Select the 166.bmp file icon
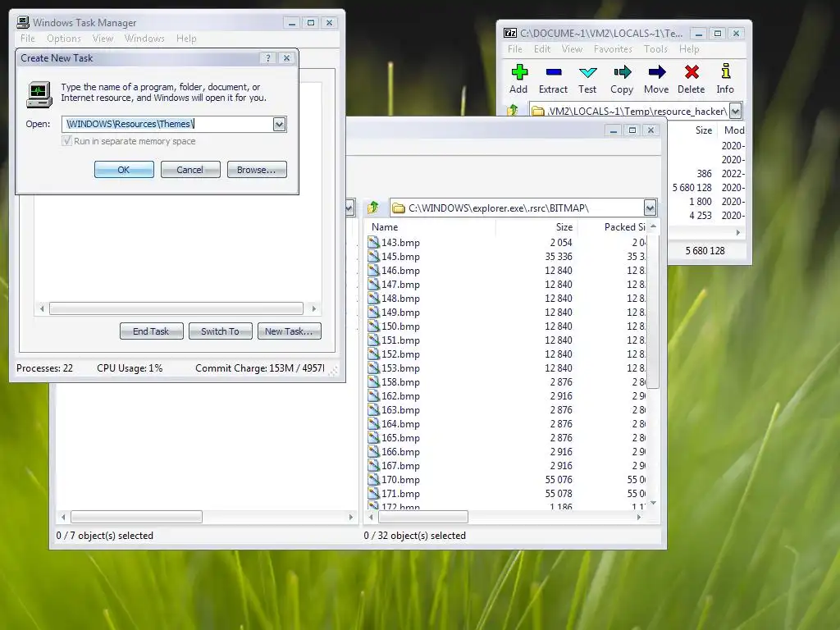 tap(373, 452)
